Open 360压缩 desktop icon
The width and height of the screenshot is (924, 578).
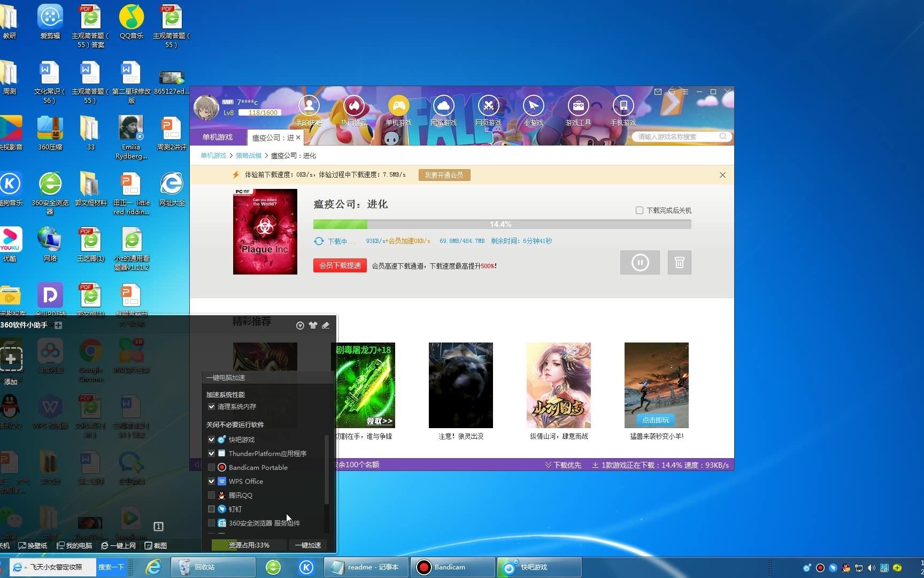tap(50, 134)
